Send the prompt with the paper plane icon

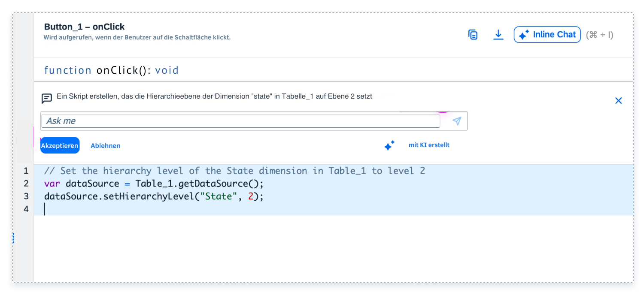(x=457, y=121)
